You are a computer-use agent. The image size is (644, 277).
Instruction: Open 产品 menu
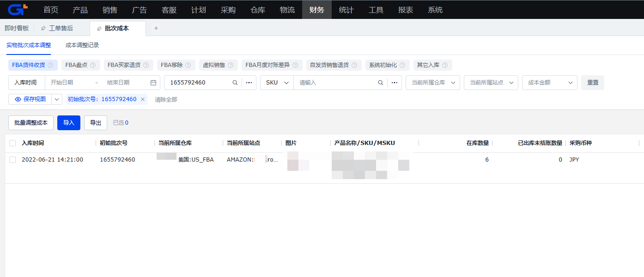pos(80,10)
